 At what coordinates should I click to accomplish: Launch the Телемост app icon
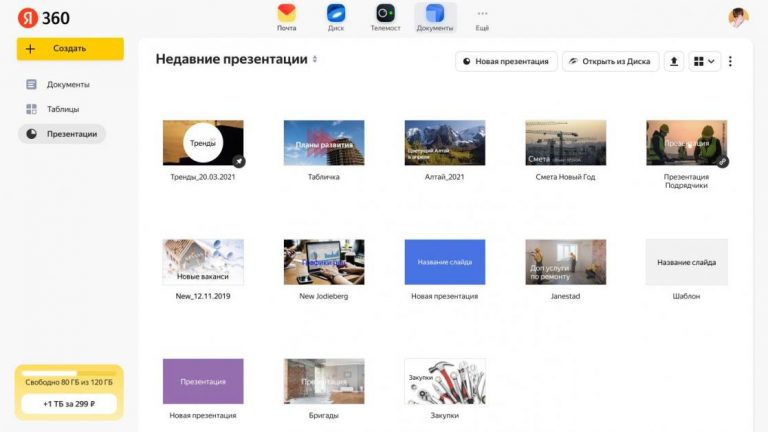(385, 14)
